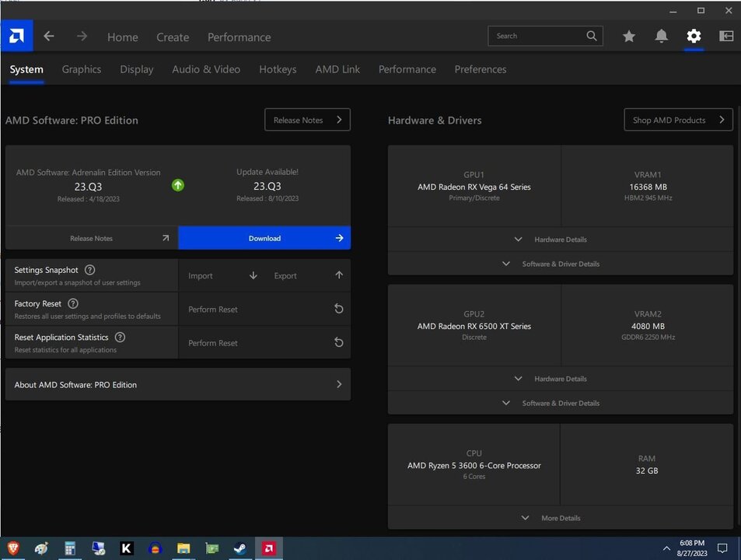741x560 pixels.
Task: Click the Reset Application Statistics help icon
Action: click(120, 337)
